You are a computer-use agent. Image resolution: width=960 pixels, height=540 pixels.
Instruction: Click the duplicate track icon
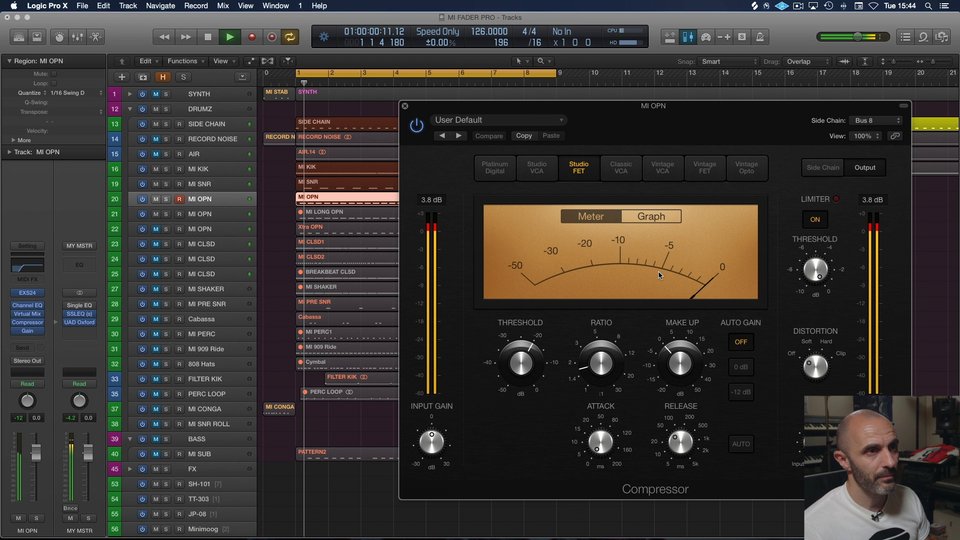tap(143, 77)
